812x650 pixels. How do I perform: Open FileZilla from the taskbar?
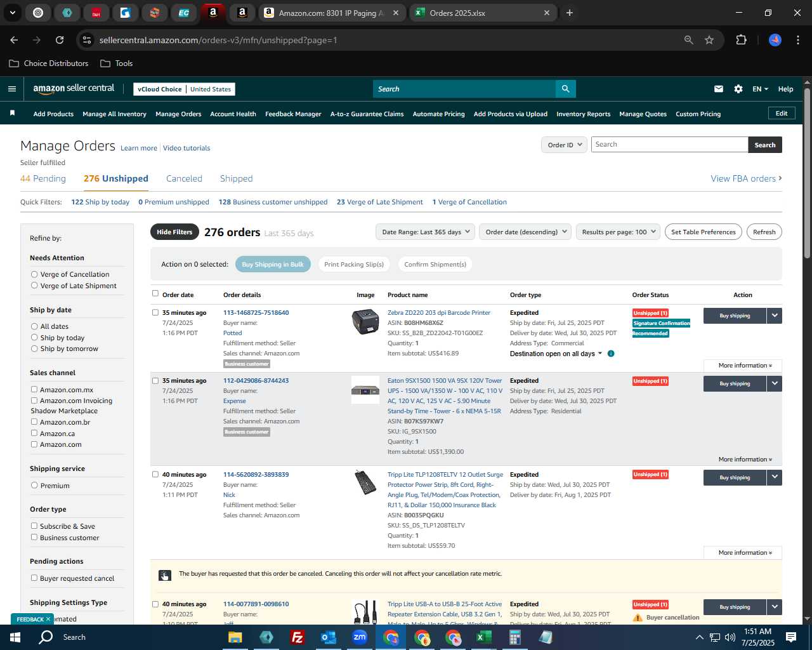pyautogui.click(x=297, y=637)
